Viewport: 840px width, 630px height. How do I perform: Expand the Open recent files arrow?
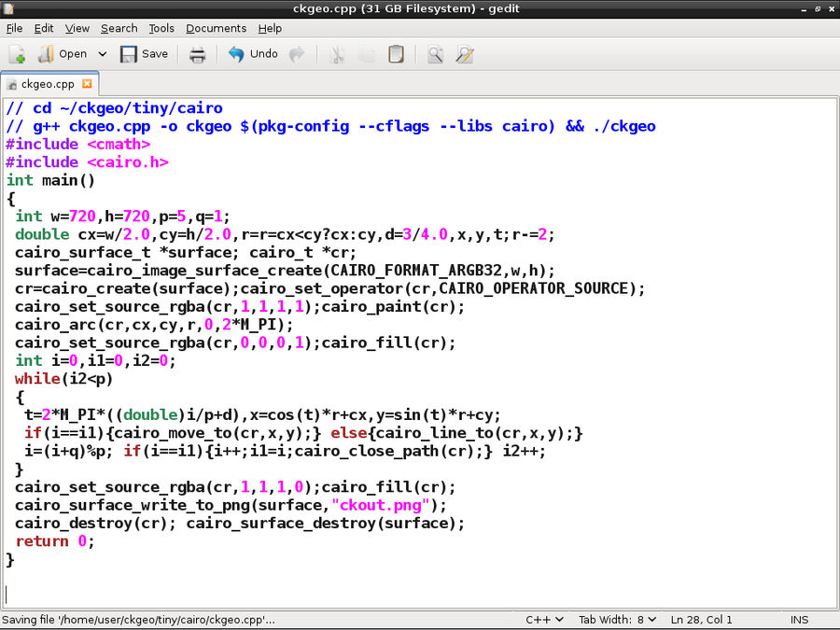[x=102, y=54]
